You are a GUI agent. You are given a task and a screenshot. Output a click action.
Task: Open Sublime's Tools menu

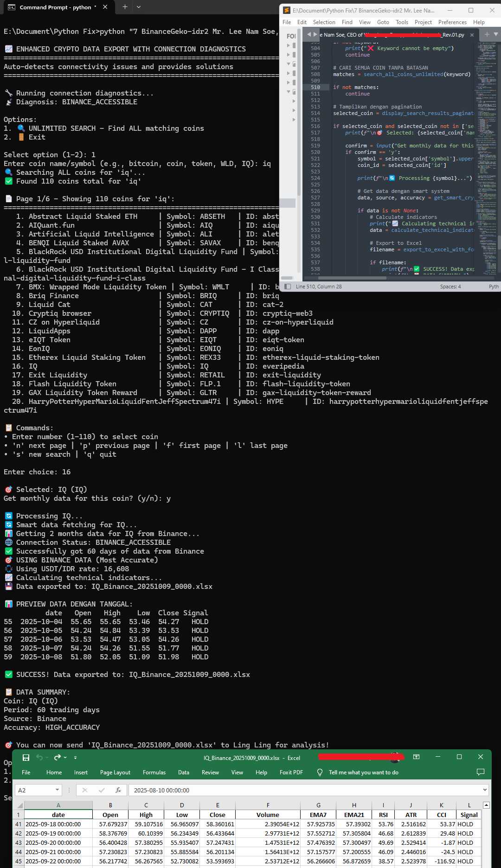tap(402, 22)
